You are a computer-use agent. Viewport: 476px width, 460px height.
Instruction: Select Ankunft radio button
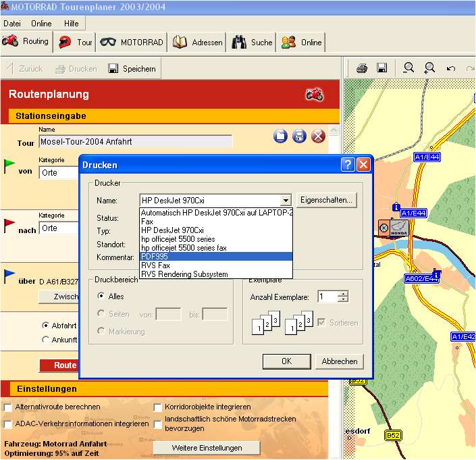coord(45,340)
